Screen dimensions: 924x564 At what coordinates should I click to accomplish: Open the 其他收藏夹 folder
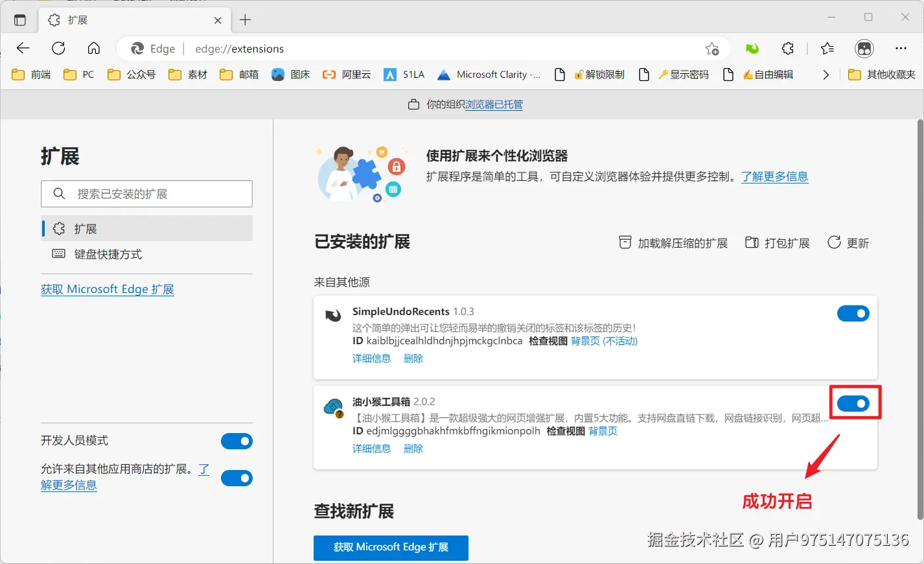click(882, 75)
